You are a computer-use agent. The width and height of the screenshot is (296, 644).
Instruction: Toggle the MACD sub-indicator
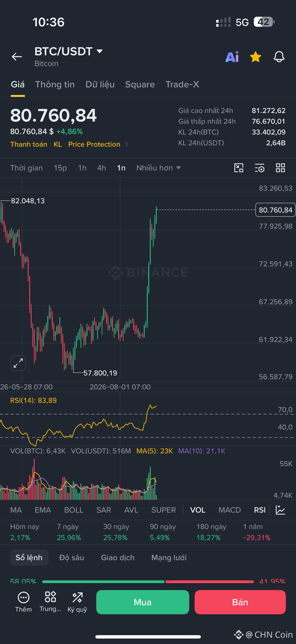coord(230,510)
